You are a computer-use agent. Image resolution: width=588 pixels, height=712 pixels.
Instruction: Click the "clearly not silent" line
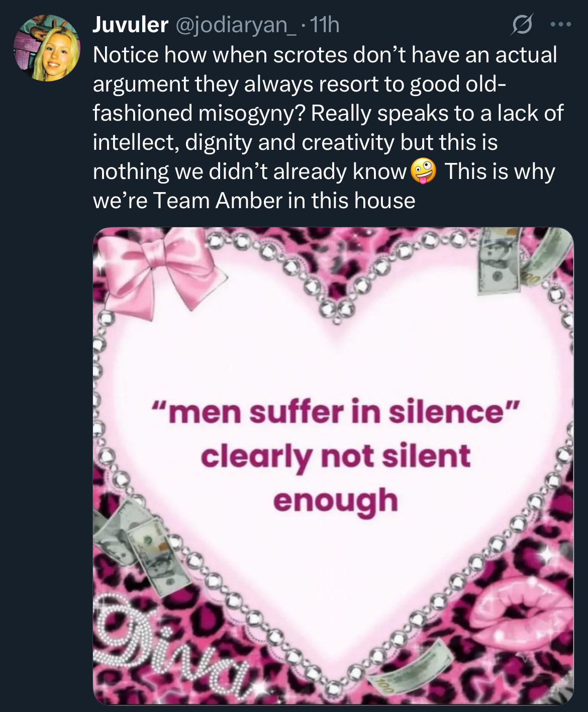pos(336,456)
